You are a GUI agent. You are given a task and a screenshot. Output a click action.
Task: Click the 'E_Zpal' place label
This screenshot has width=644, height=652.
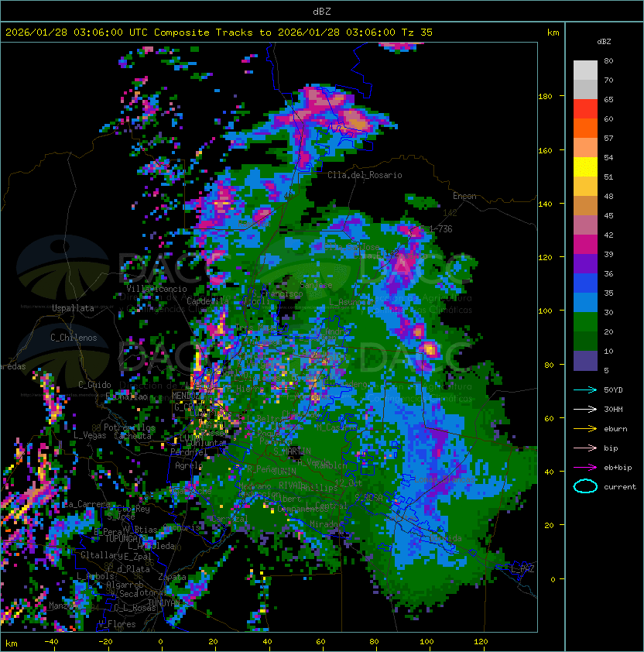click(138, 556)
